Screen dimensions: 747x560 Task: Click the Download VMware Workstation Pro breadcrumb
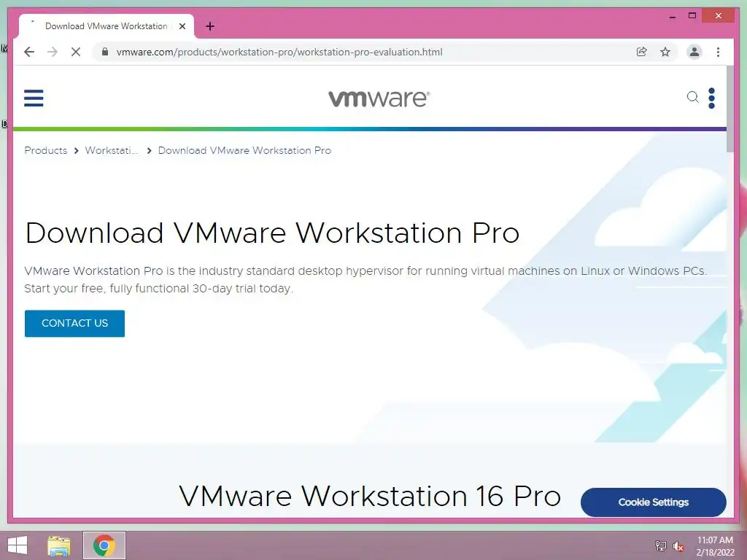pyautogui.click(x=244, y=150)
